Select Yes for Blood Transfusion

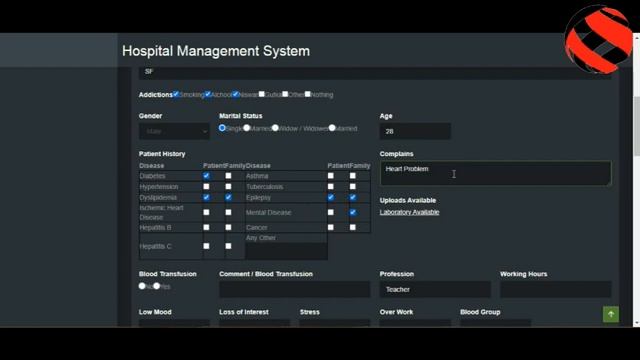pyautogui.click(x=157, y=286)
